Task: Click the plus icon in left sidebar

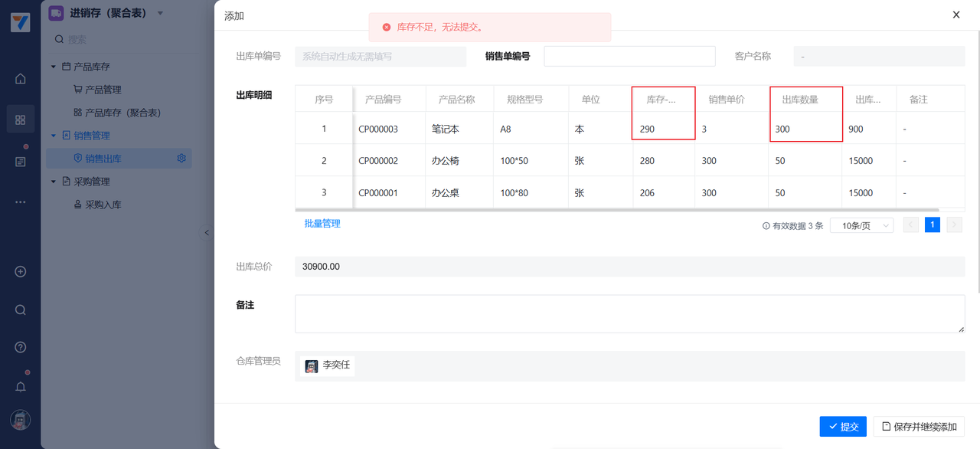Action: point(21,272)
